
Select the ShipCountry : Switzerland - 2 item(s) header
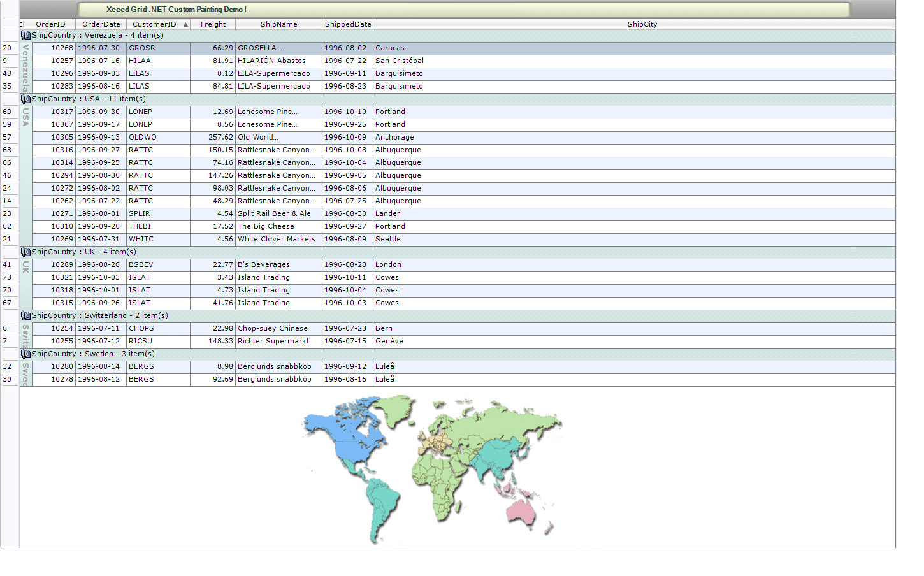coord(458,316)
